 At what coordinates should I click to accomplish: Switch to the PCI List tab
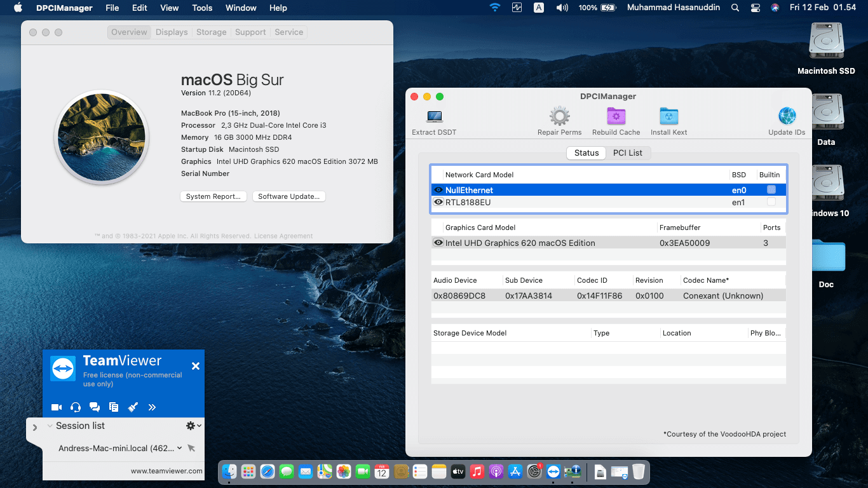pos(628,152)
